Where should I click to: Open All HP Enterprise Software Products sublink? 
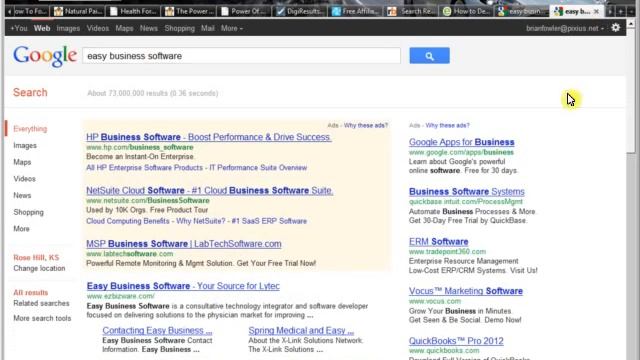coord(144,168)
